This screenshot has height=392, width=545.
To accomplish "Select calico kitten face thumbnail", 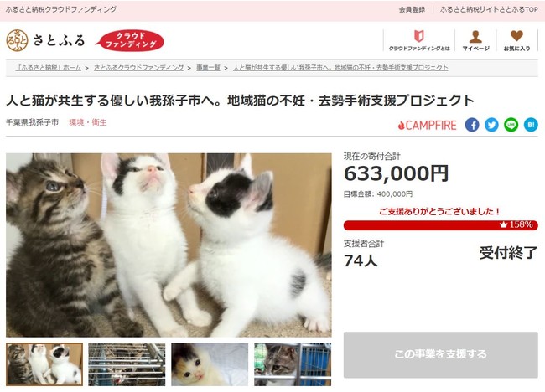I will [210, 364].
